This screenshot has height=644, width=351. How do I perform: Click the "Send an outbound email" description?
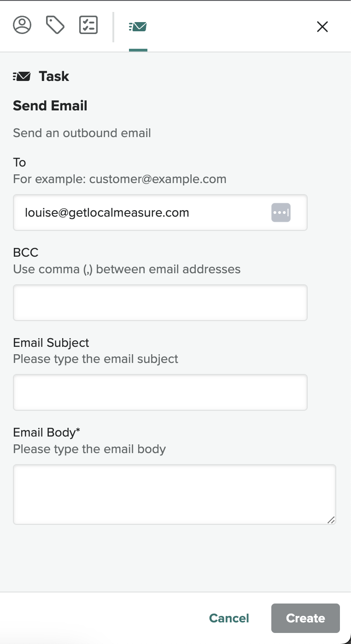[82, 133]
